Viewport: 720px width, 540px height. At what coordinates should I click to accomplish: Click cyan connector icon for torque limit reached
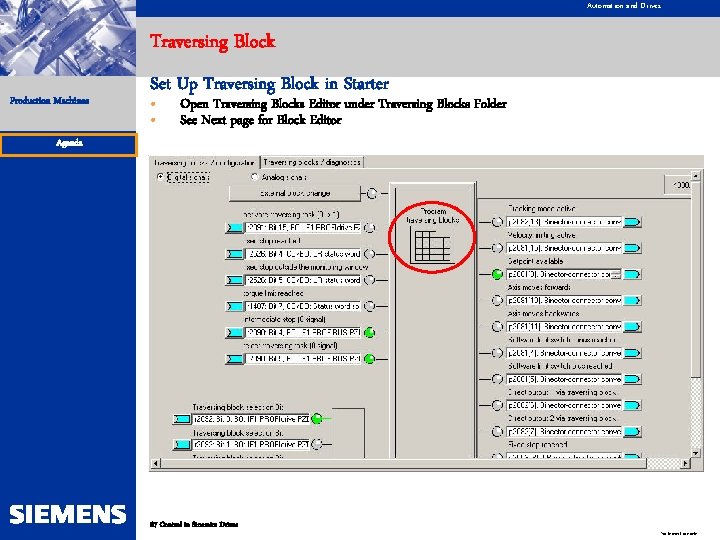click(x=235, y=306)
